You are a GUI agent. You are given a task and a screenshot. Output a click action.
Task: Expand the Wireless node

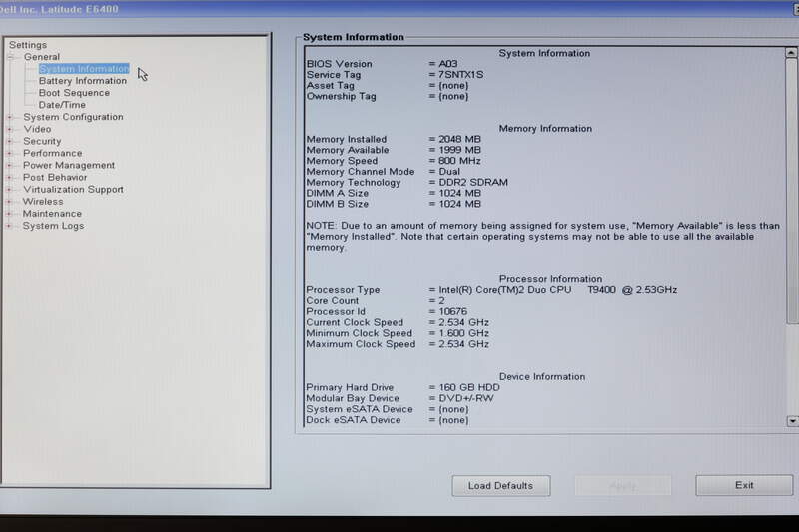[9, 202]
